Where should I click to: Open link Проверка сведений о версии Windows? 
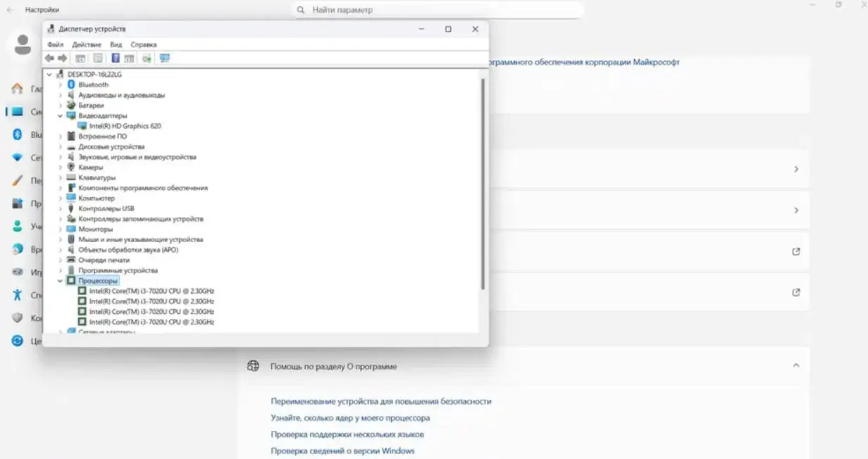point(342,451)
